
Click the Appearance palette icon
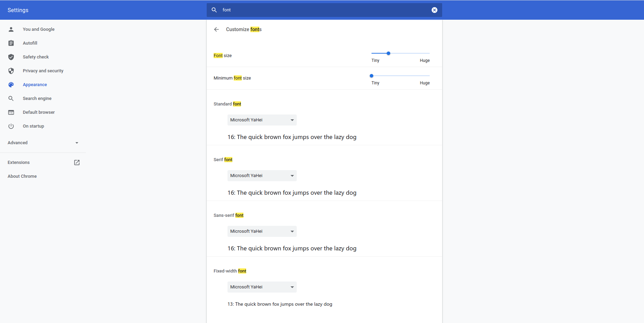[11, 85]
